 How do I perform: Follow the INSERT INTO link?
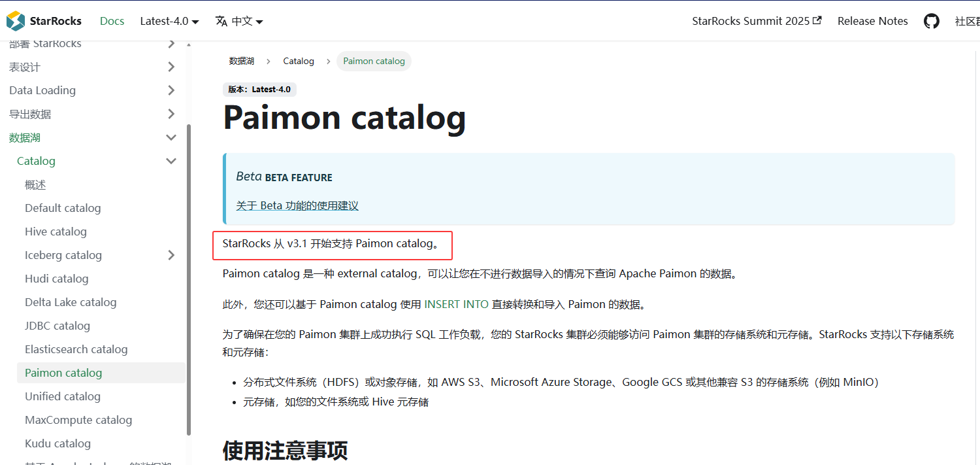(x=456, y=304)
